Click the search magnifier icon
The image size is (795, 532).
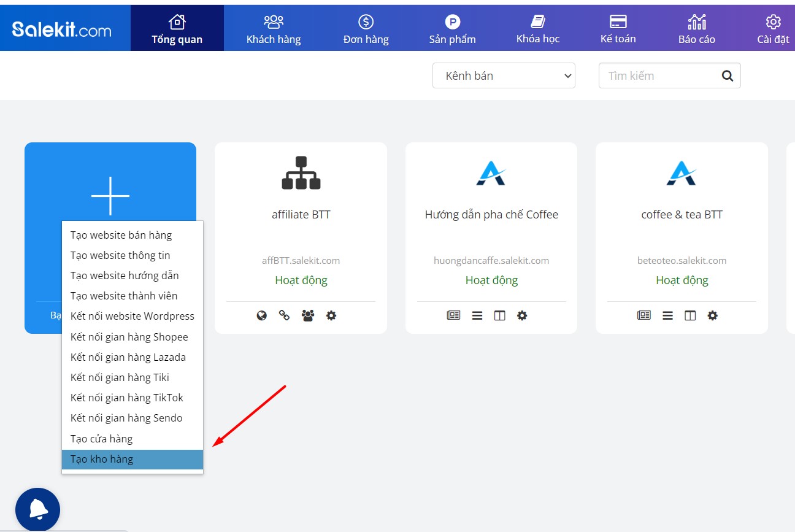coord(728,76)
